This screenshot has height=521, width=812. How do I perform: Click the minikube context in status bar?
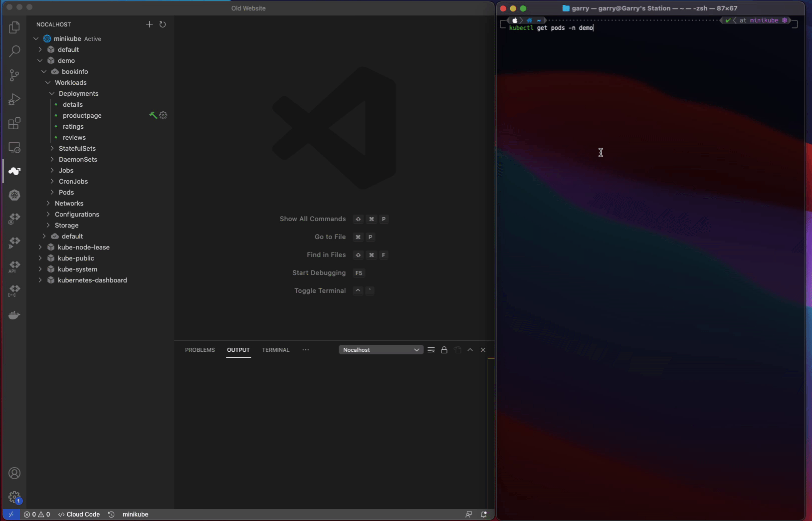135,515
